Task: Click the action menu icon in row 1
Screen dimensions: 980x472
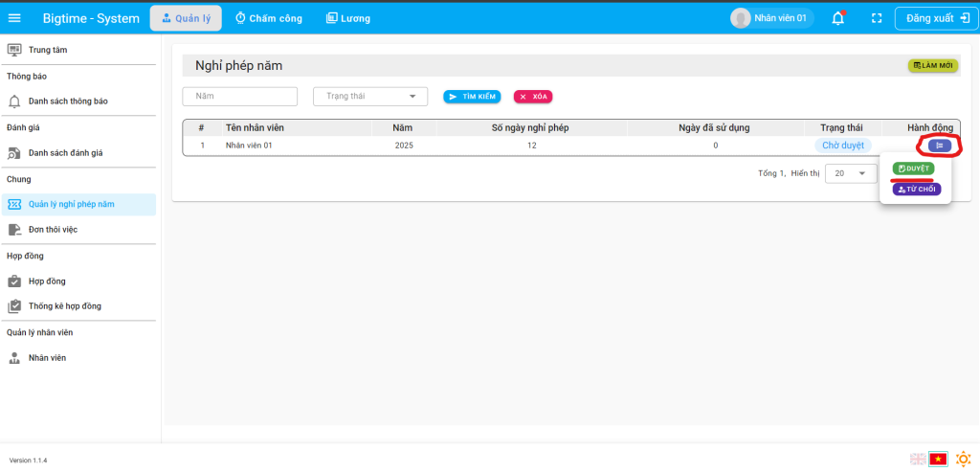Action: tap(939, 146)
